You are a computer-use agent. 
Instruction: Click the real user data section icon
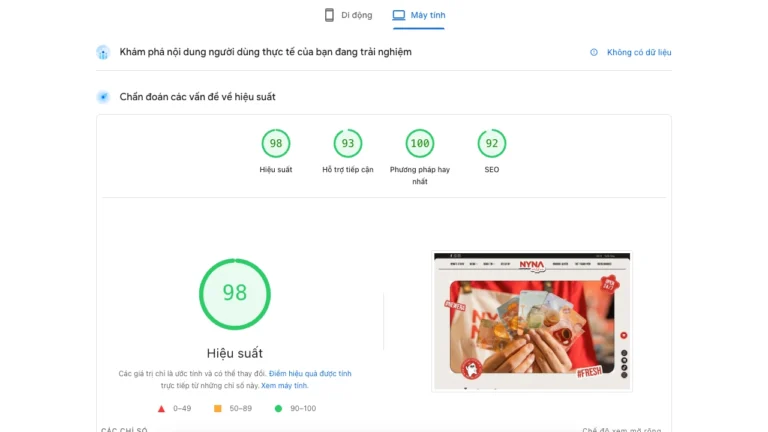103,52
